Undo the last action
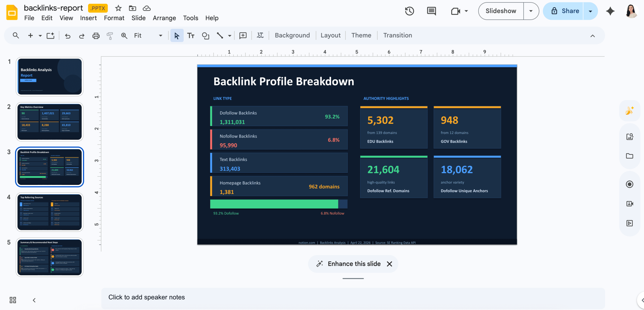The width and height of the screenshot is (644, 310). pos(67,35)
